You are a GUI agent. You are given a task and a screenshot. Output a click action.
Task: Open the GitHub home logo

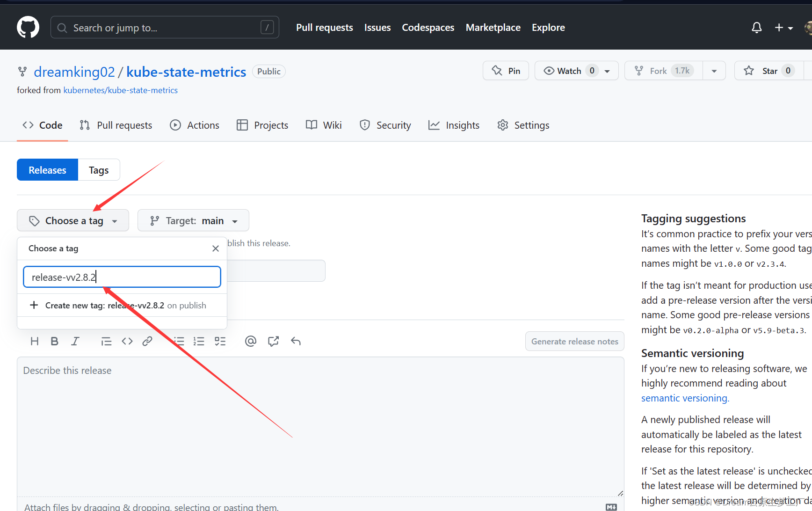(x=28, y=27)
